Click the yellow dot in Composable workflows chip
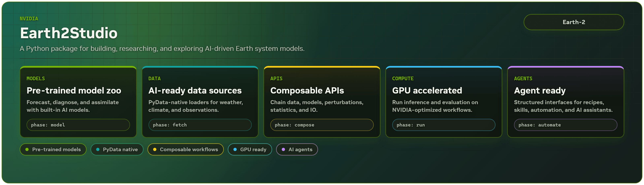Image resolution: width=644 pixels, height=185 pixels. (x=155, y=149)
